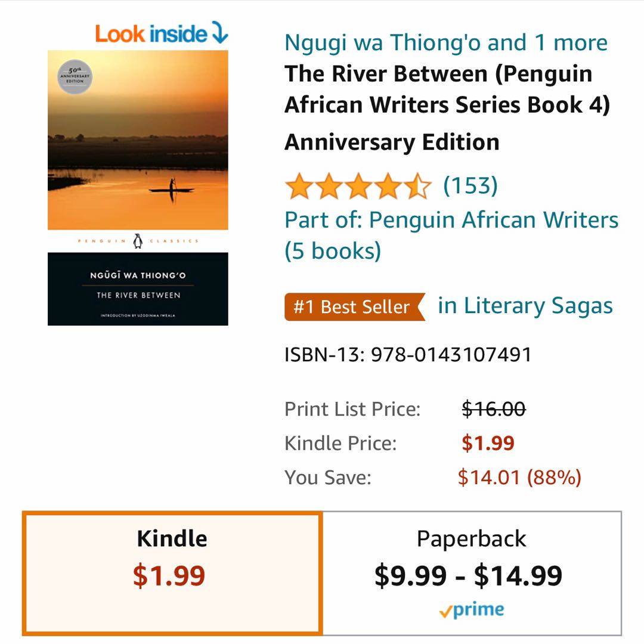The image size is (644, 644).
Task: Open the Penguin African Writers series link
Action: (451, 235)
